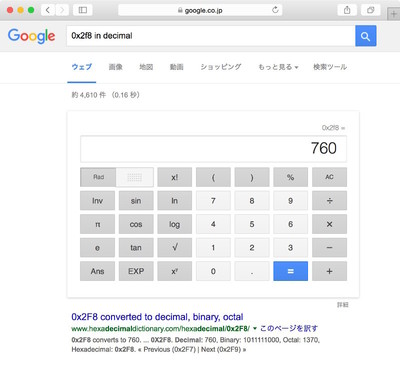Image resolution: width=400 pixels, height=367 pixels.
Task: Click the 7 key
Action: 213,201
